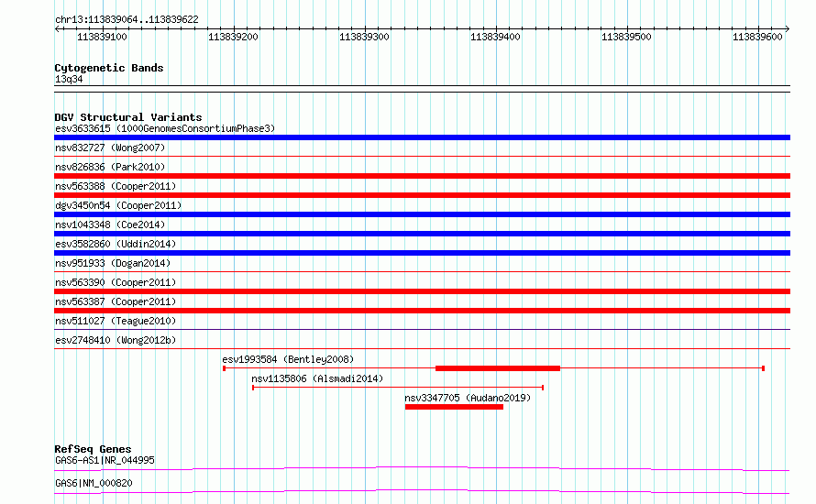
Task: Click the GAS6|NM_000820 gene label
Action: (94, 483)
